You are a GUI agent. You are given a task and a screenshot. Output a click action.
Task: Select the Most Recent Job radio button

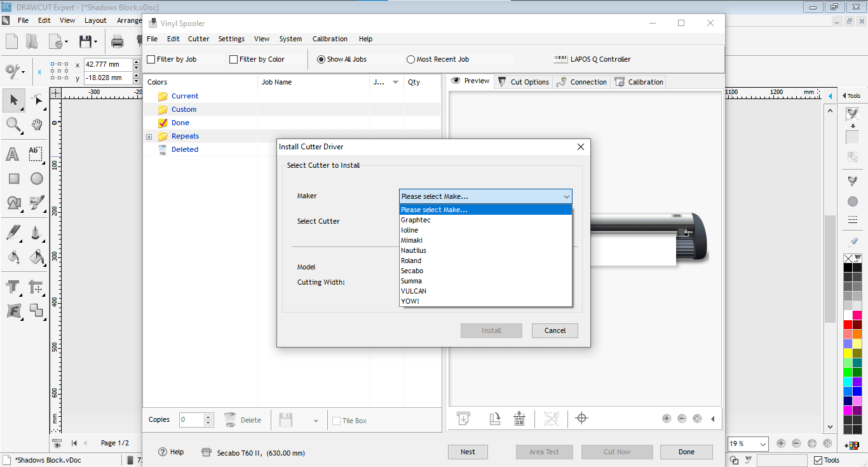coord(410,59)
